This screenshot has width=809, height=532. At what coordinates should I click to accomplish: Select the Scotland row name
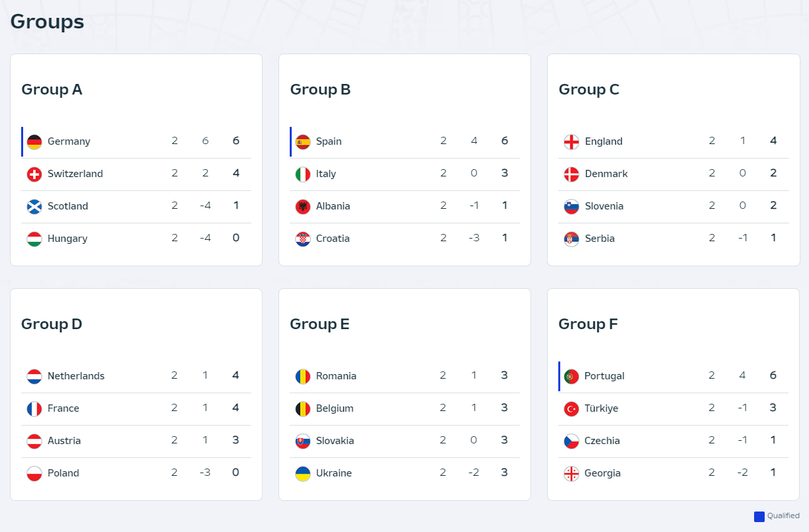pos(67,206)
